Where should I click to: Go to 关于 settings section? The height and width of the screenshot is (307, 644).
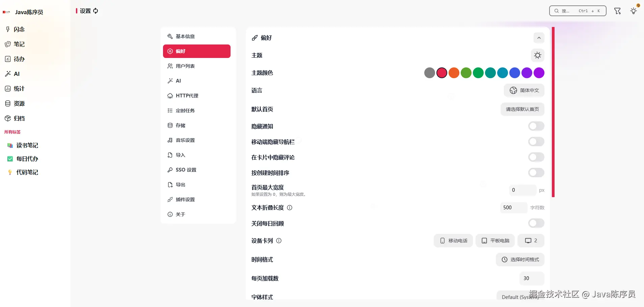[197, 214]
